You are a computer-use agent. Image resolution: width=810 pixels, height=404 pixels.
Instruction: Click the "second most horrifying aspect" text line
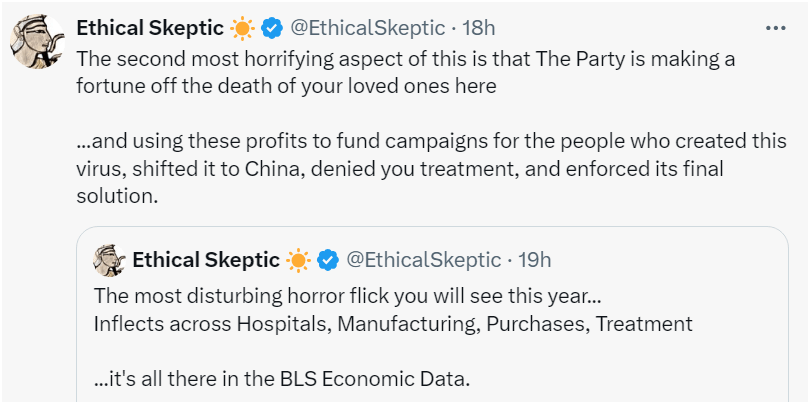click(x=405, y=58)
